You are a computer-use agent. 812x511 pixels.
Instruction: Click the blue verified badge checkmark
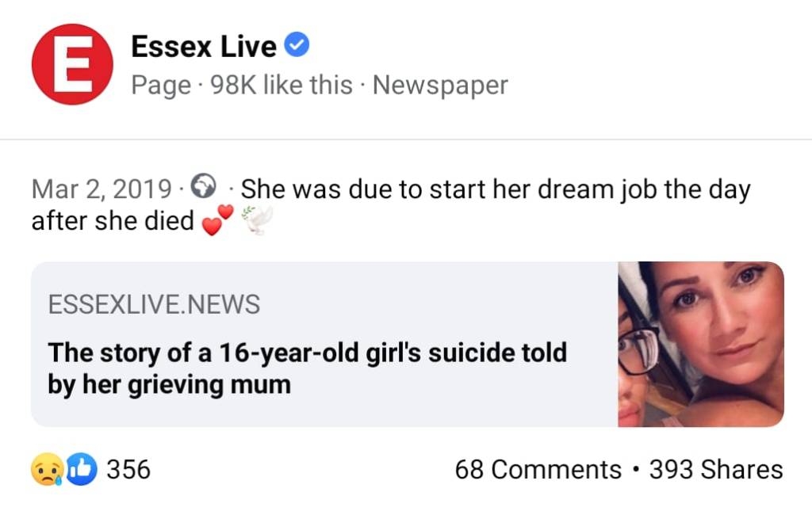[x=297, y=47]
